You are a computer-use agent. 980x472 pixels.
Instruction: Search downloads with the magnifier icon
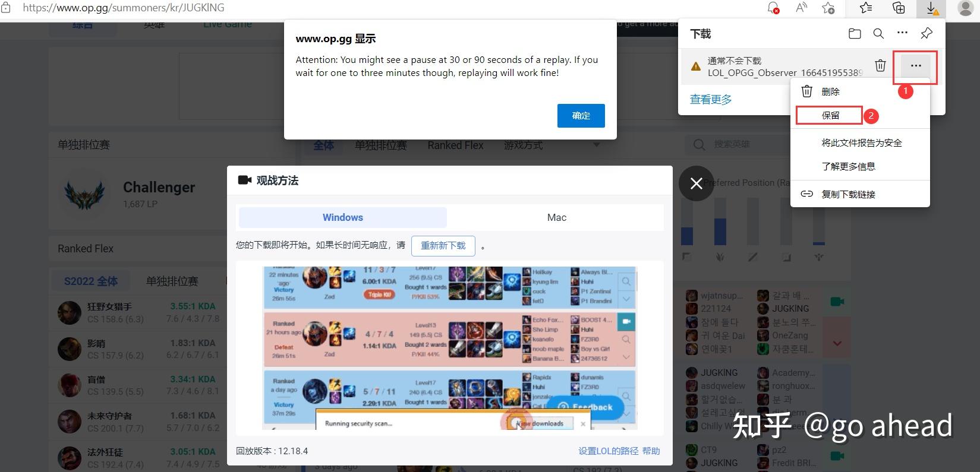(878, 34)
